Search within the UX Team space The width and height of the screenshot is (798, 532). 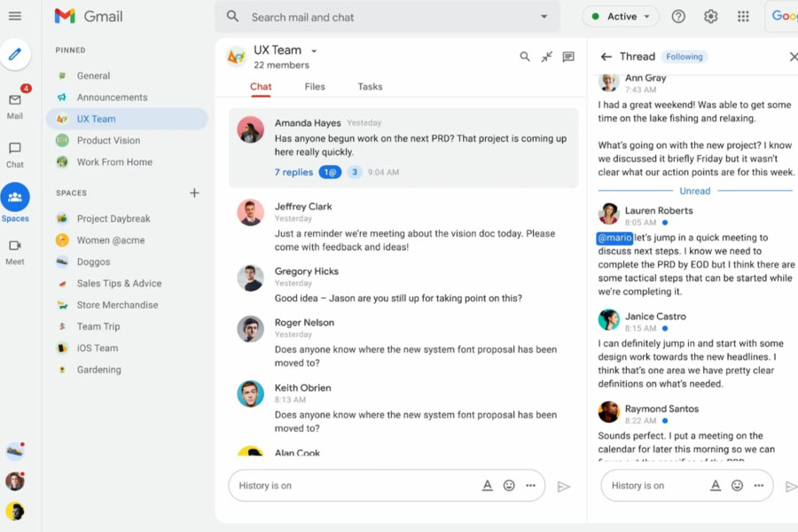coord(525,57)
